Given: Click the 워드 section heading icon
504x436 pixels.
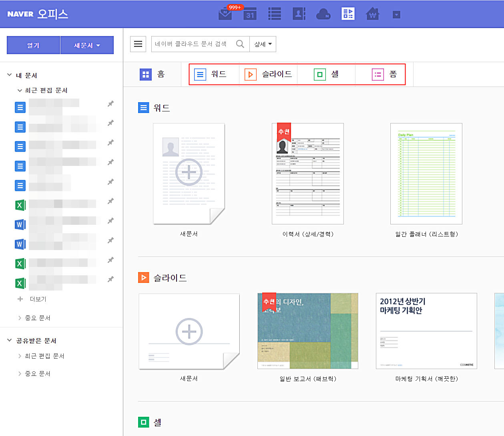Looking at the screenshot, I should (x=143, y=107).
